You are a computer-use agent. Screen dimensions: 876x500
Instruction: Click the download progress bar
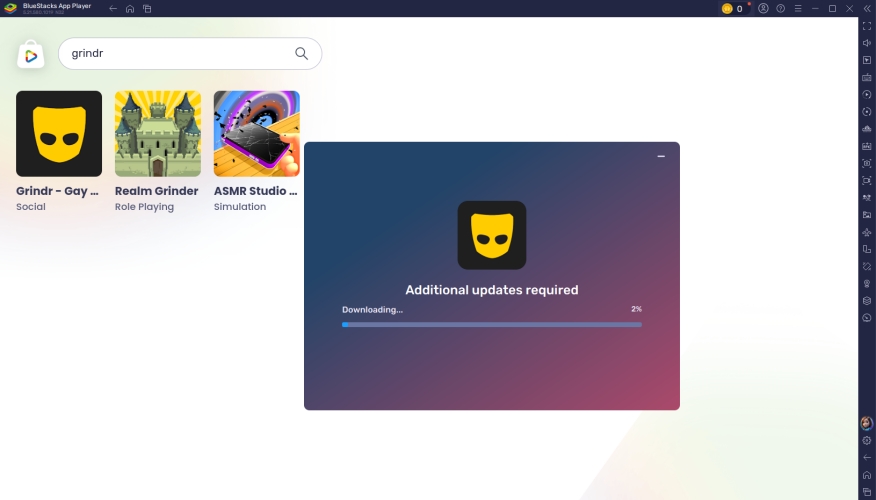(x=492, y=325)
